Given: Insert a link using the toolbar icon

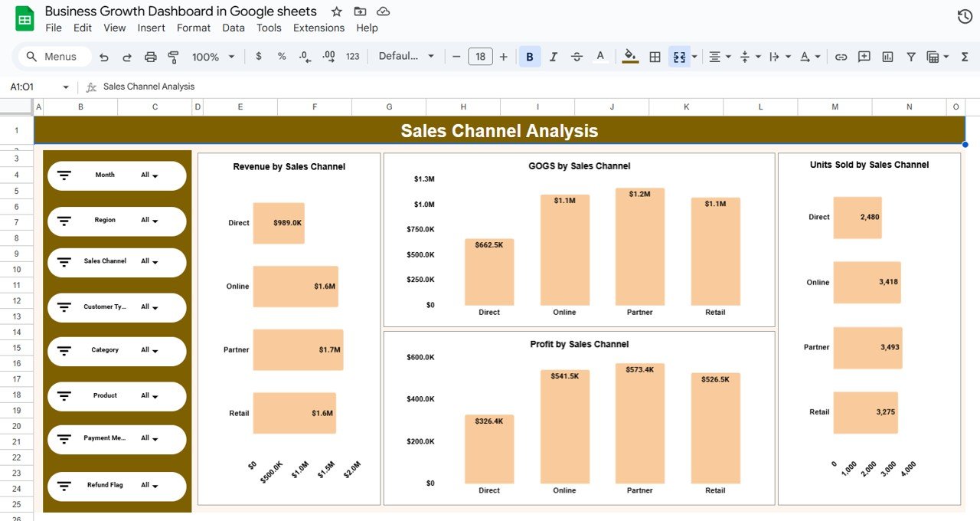Looking at the screenshot, I should (x=840, y=56).
